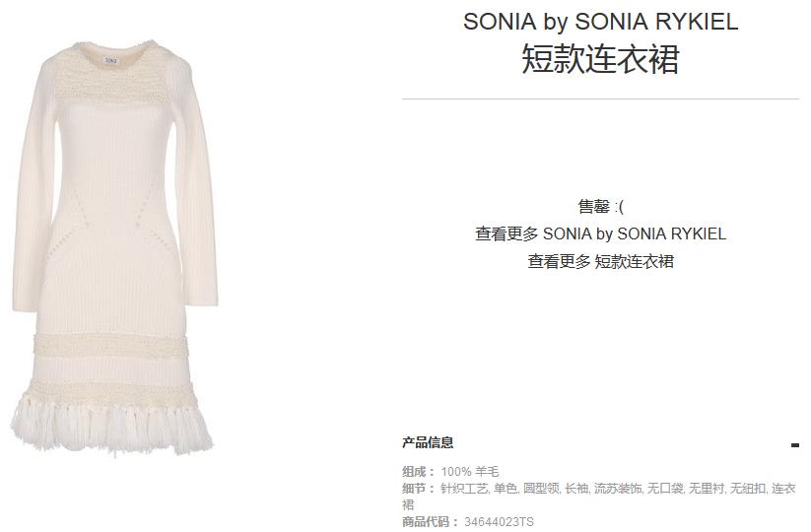Image resolution: width=811 pixels, height=532 pixels.
Task: Open the SONIA by SONIA RYKIEL brand heading
Action: [x=600, y=22]
